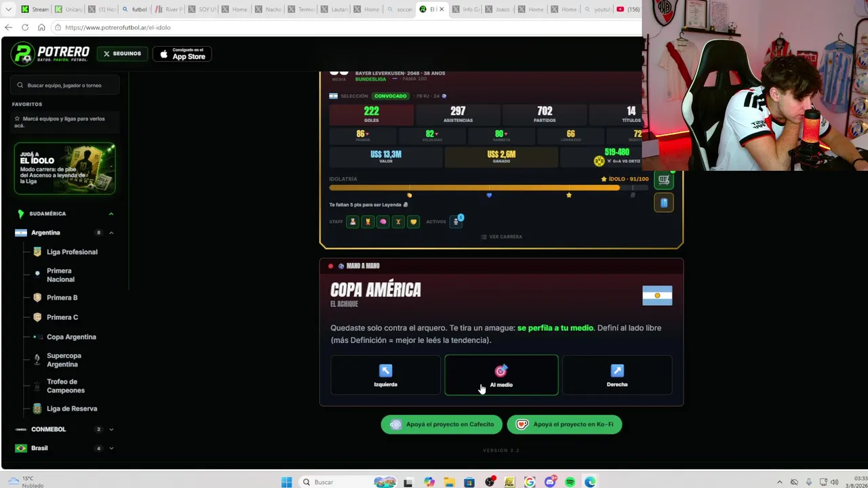Screen dimensions: 868x488
Task: Select the second staff icon in the row
Action: pyautogui.click(x=368, y=222)
